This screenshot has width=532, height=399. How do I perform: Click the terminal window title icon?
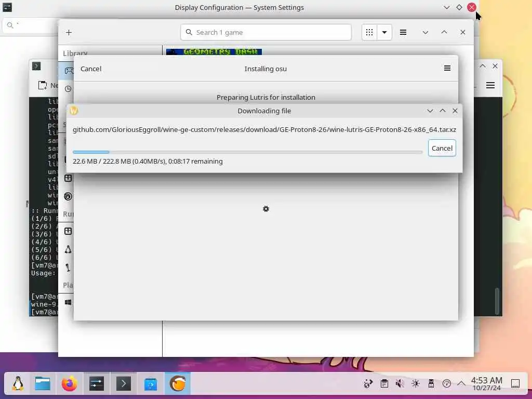pos(36,66)
